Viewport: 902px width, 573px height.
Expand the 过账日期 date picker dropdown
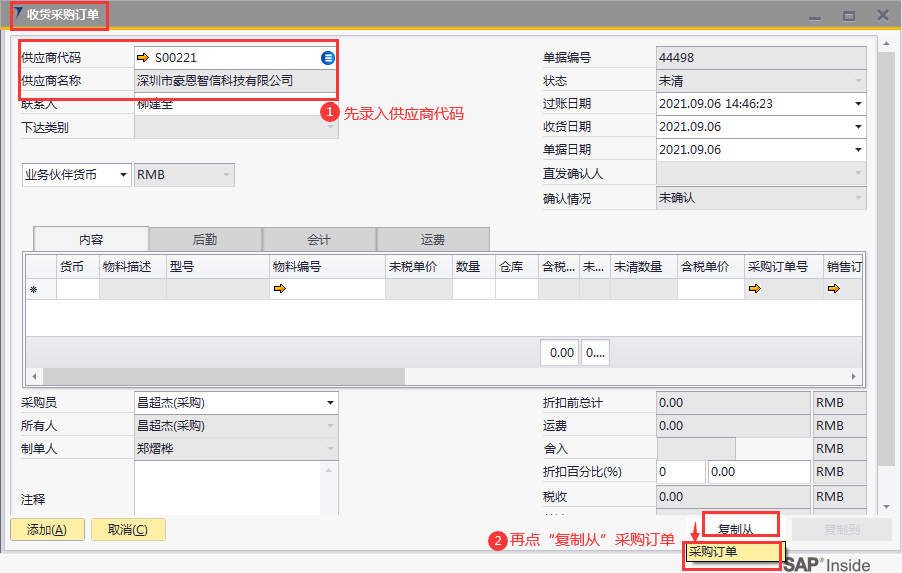tap(858, 104)
